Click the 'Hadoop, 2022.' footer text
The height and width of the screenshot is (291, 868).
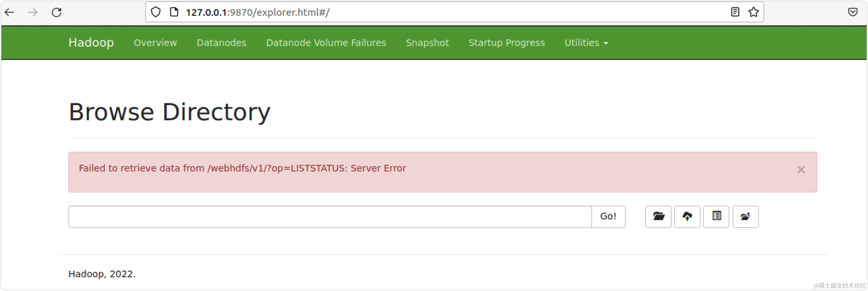(x=102, y=274)
